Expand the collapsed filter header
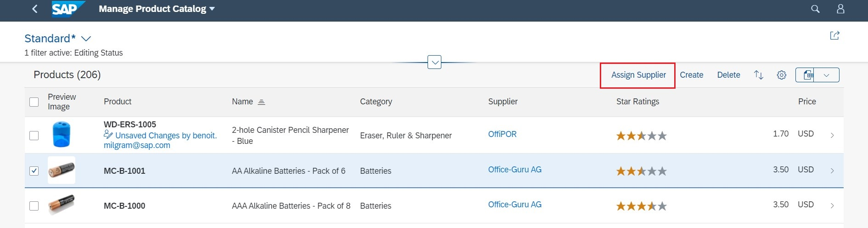The height and width of the screenshot is (228, 868). 434,62
